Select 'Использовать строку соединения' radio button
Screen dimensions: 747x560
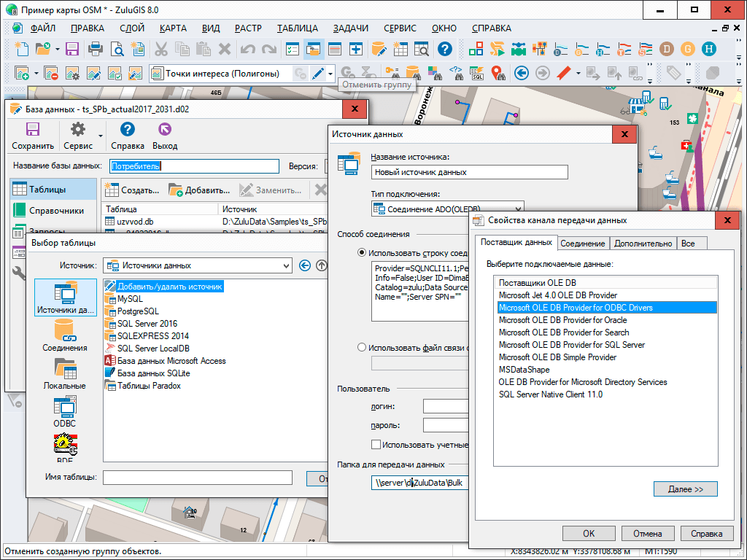tap(362, 253)
